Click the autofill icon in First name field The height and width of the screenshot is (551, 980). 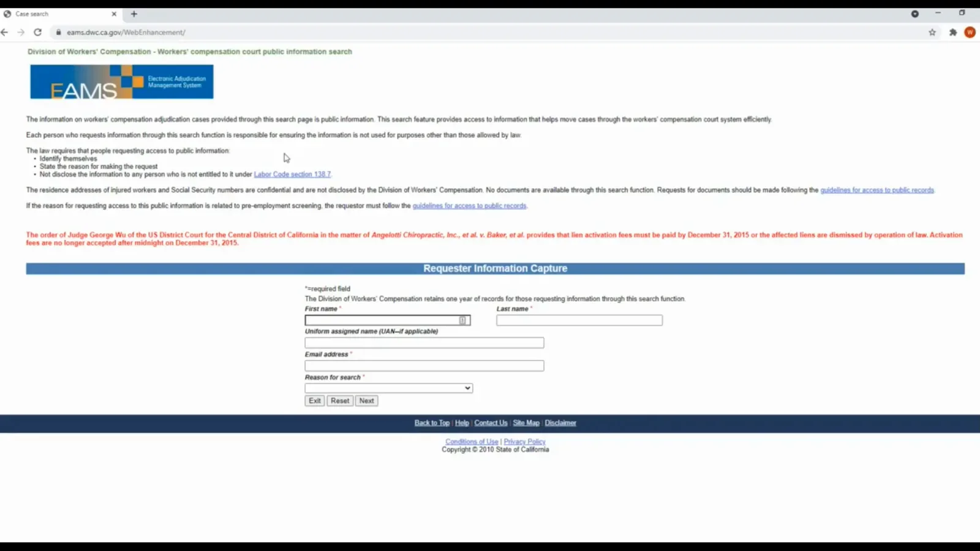click(462, 320)
